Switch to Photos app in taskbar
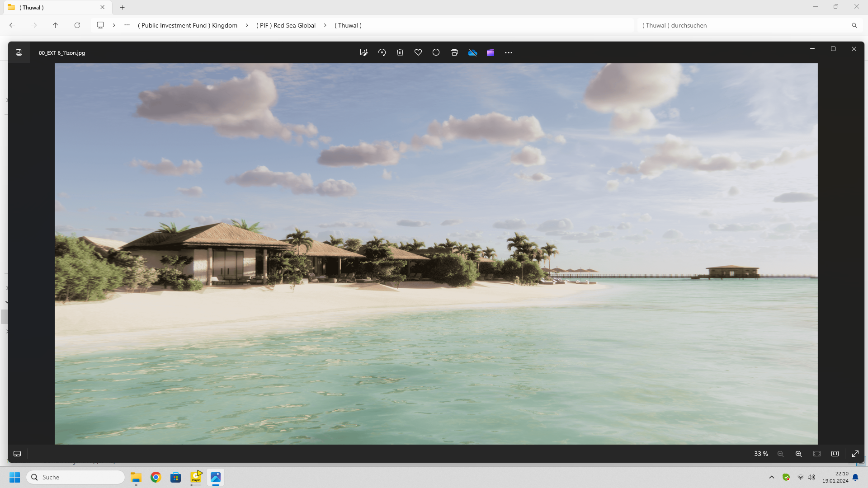 click(x=216, y=477)
